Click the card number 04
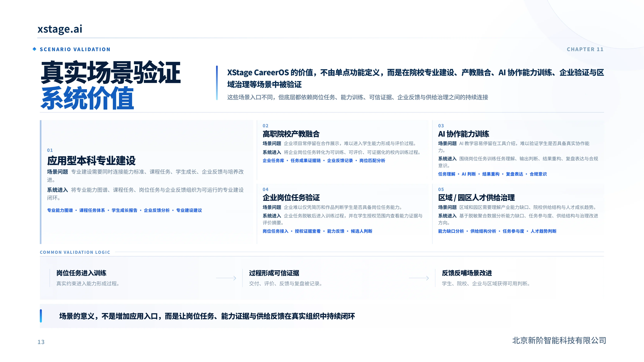The image size is (644, 362). point(265,189)
